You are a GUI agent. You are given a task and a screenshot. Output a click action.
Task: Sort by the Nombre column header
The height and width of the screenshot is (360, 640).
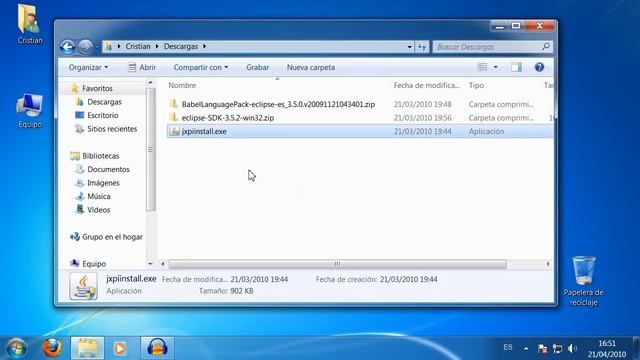pos(182,85)
